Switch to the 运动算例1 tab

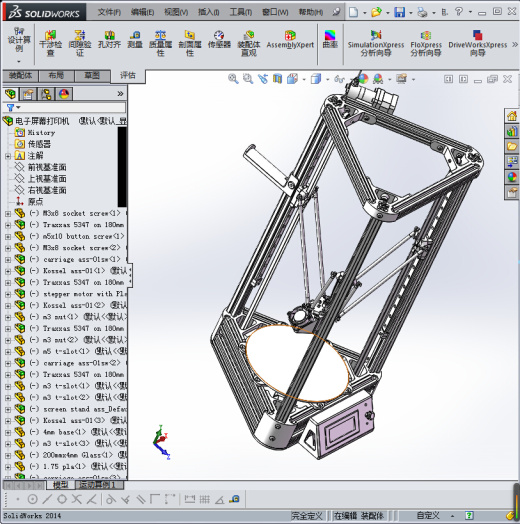click(100, 485)
